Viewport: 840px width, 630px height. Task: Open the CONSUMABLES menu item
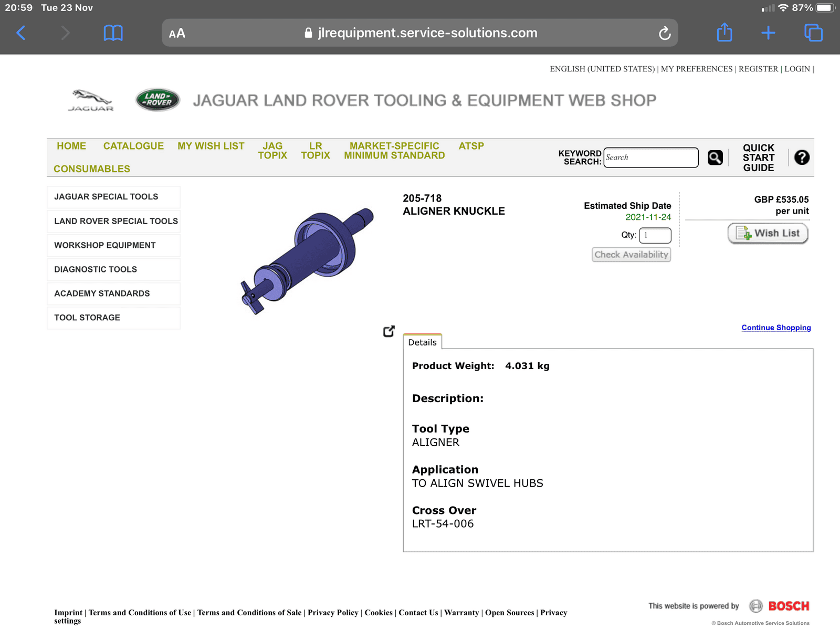coord(92,169)
